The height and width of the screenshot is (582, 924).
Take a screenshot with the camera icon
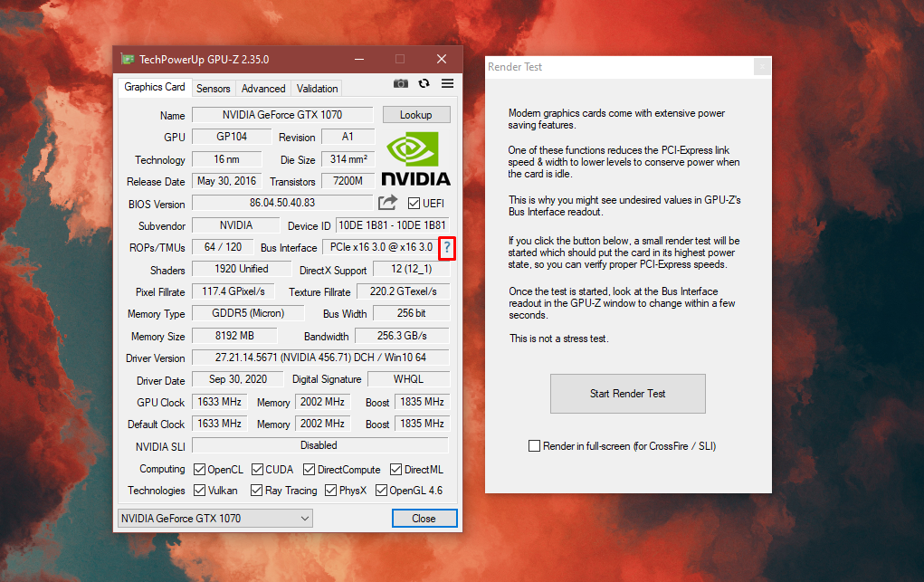(x=401, y=84)
